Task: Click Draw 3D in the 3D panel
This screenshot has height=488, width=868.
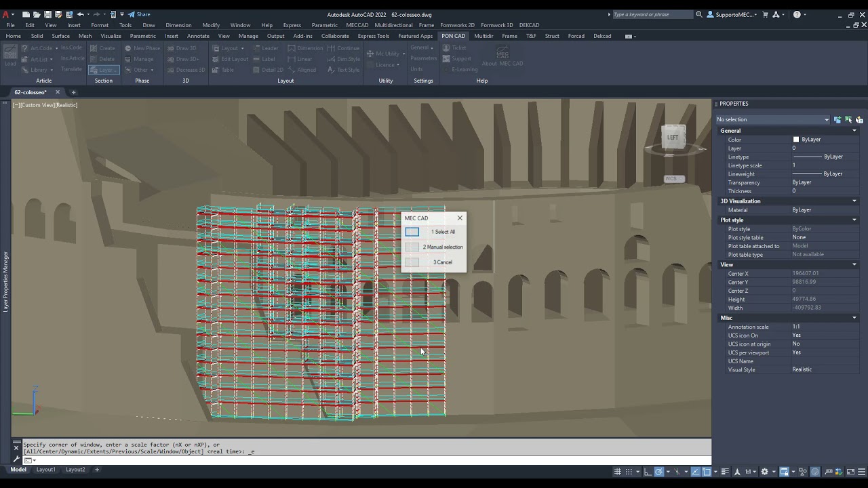Action: (x=182, y=48)
